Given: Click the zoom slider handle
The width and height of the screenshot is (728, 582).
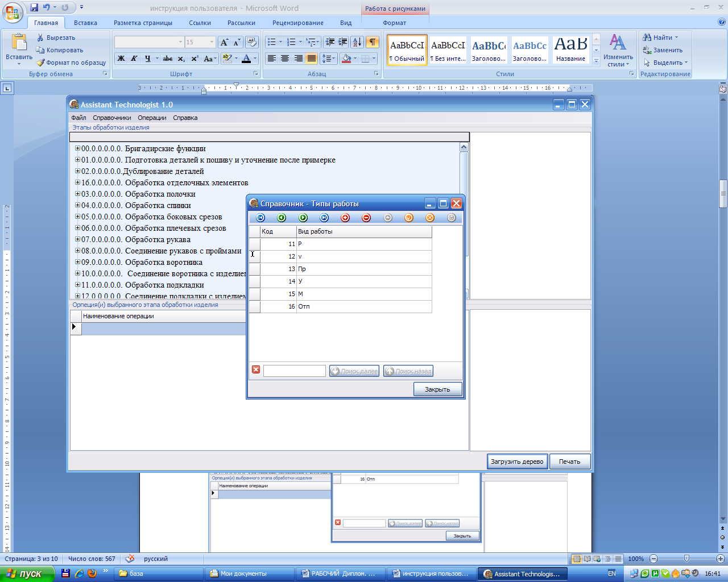Looking at the screenshot, I should (686, 559).
